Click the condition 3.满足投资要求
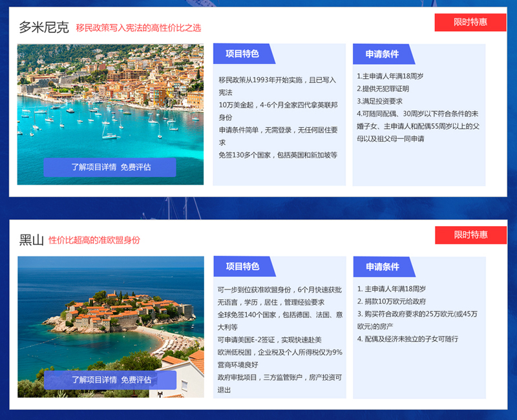This screenshot has height=420, width=517. pyautogui.click(x=379, y=101)
